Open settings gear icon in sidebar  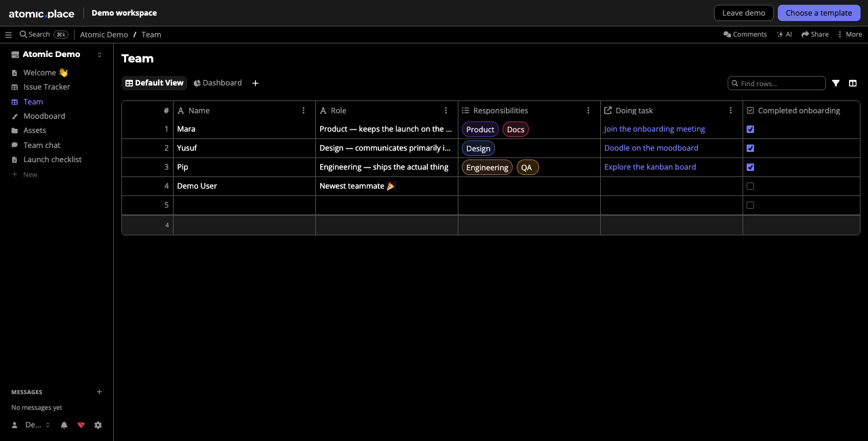click(x=98, y=425)
